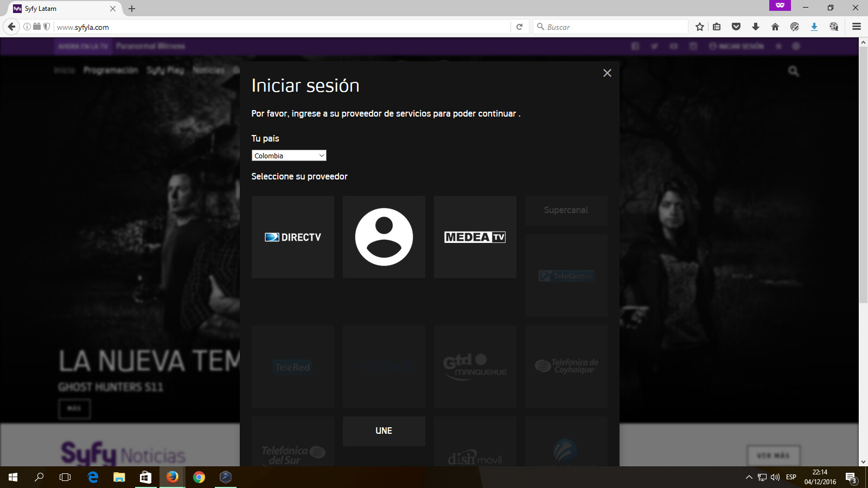
Task: Open the network icon in the system tray
Action: click(x=762, y=477)
